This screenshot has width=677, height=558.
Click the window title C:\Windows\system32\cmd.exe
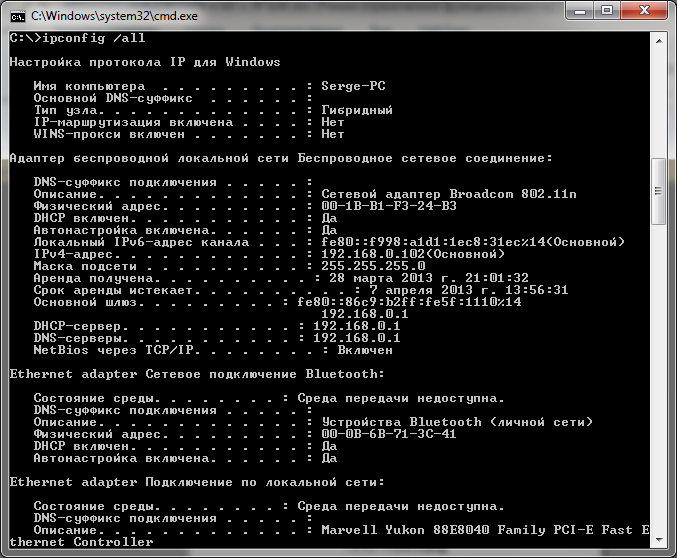(114, 16)
